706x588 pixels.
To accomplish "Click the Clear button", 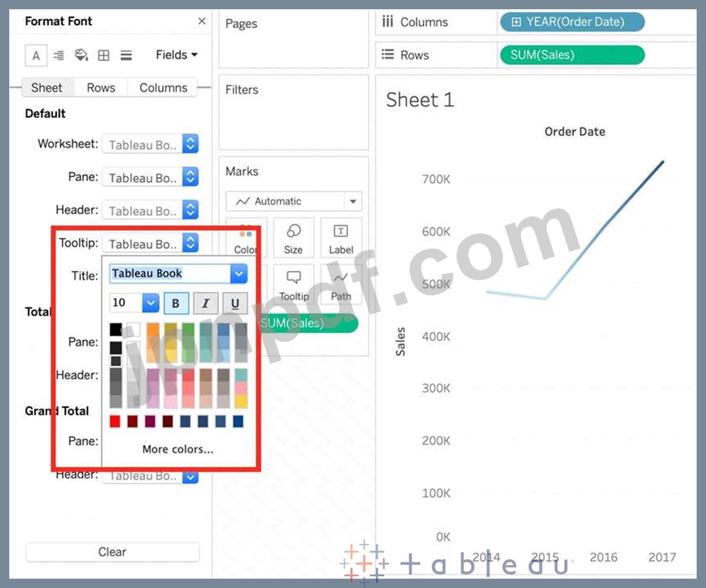I will click(x=112, y=552).
